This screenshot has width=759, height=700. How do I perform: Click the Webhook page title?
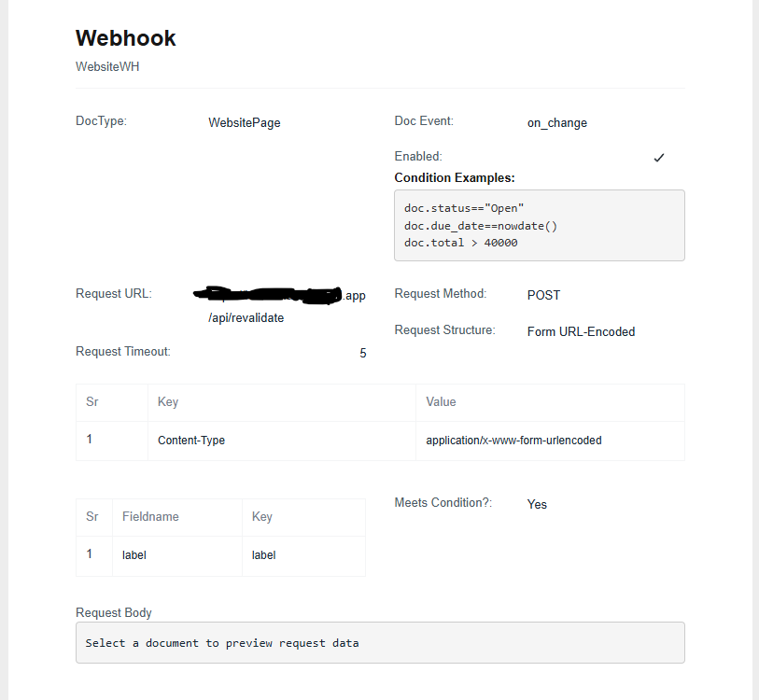coord(125,38)
